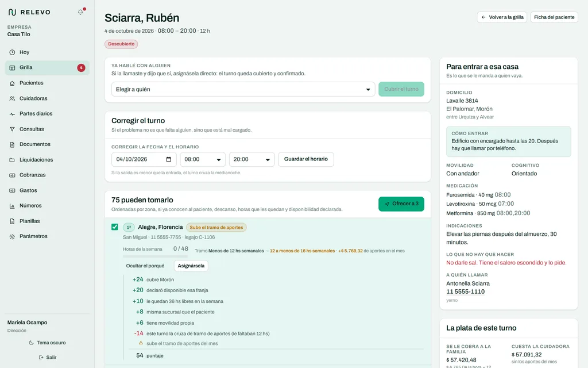Click the house icon beside Pacientes
The height and width of the screenshot is (368, 588).
(12, 83)
